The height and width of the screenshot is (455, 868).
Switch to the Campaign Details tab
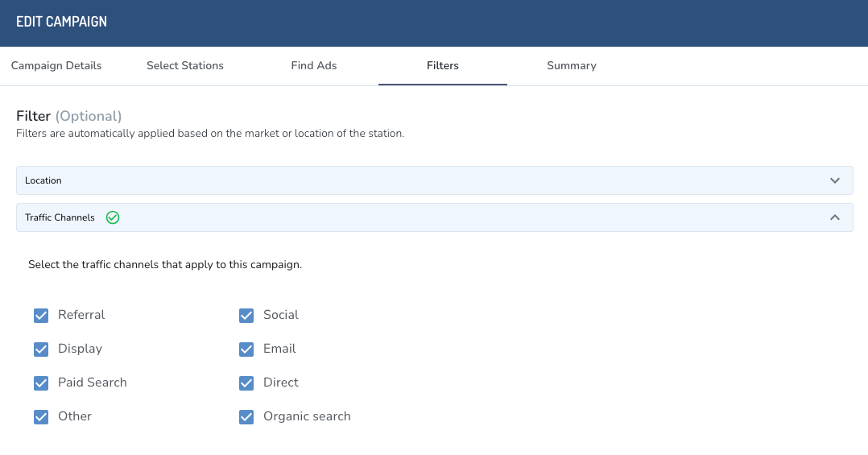pos(56,66)
